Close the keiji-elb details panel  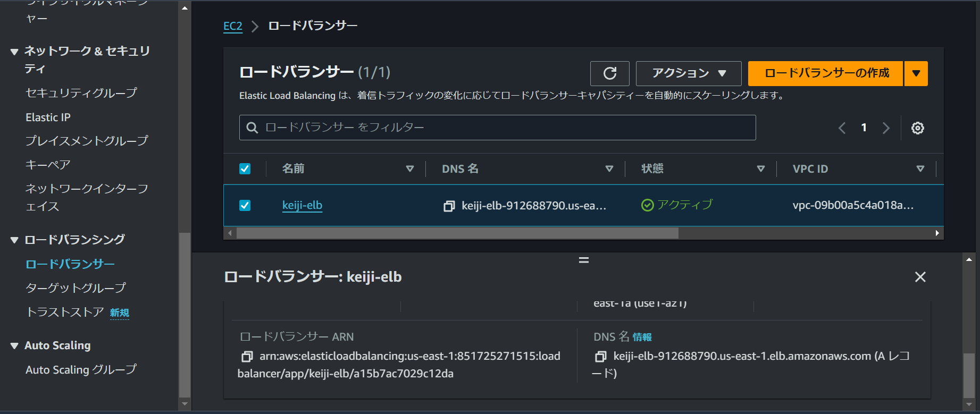click(x=920, y=277)
